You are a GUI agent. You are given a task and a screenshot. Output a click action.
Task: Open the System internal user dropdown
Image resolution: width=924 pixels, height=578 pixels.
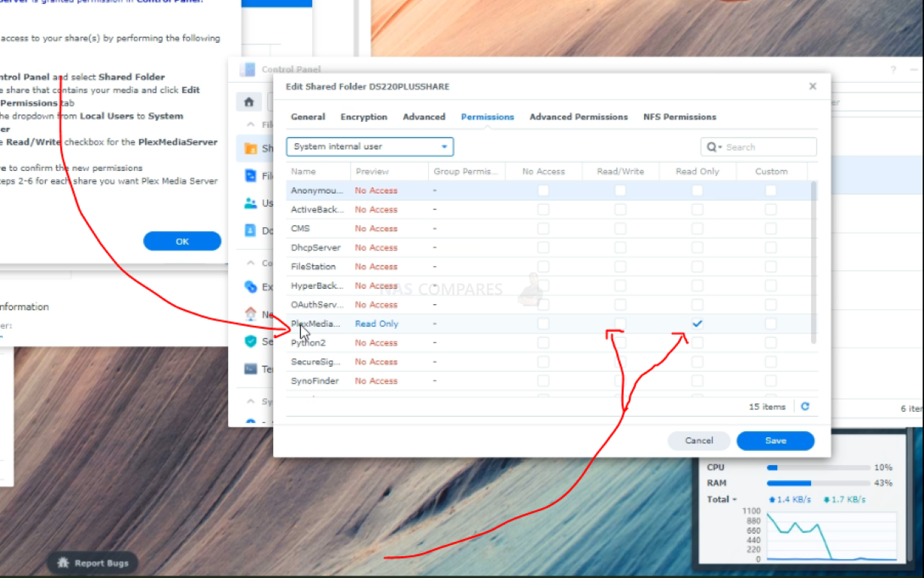(369, 147)
